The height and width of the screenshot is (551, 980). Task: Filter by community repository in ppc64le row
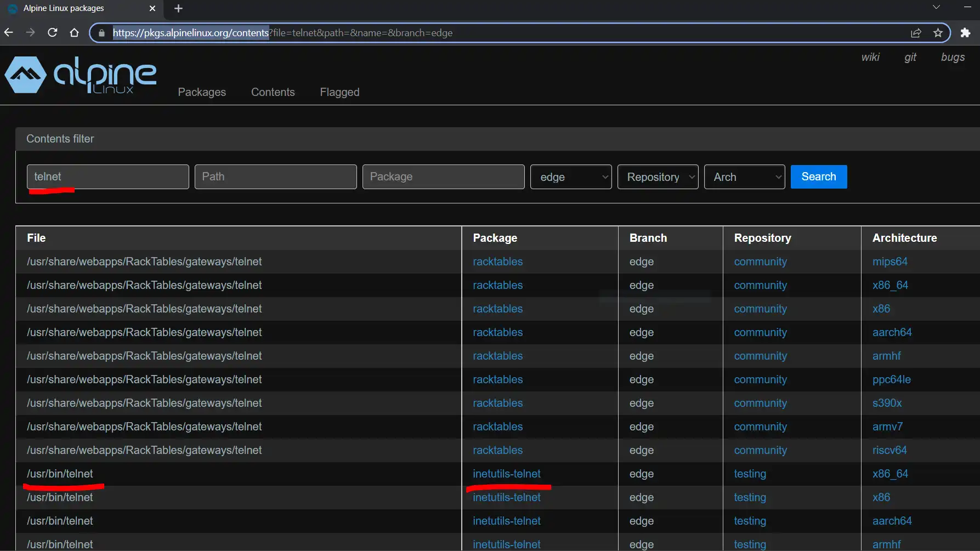tap(761, 379)
